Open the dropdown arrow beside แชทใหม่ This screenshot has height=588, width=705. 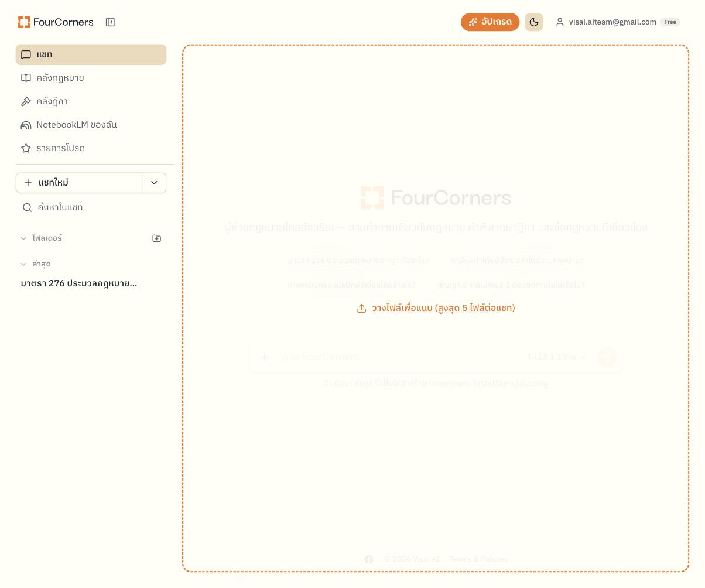[x=154, y=183]
